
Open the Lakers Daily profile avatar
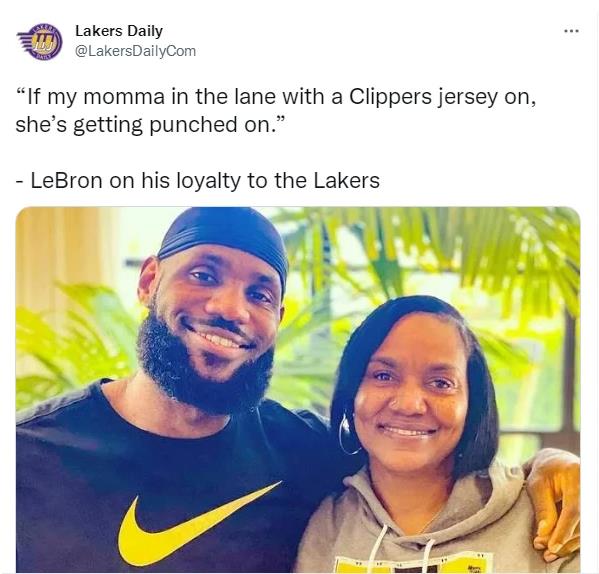coord(40,42)
